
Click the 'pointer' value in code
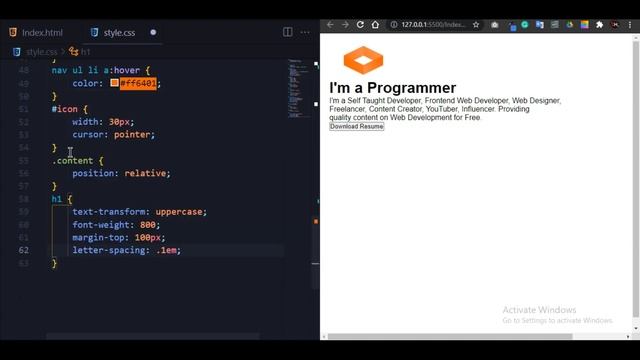[x=132, y=135]
